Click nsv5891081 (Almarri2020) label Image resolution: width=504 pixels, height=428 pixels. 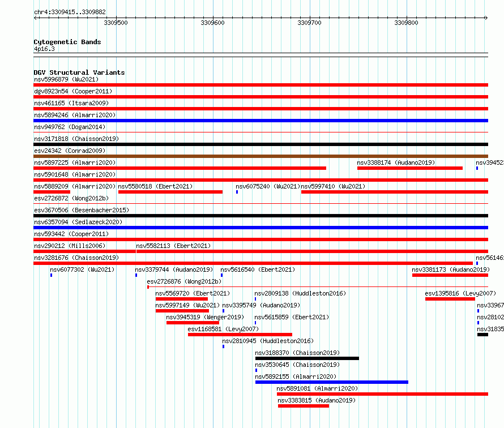[x=317, y=388]
